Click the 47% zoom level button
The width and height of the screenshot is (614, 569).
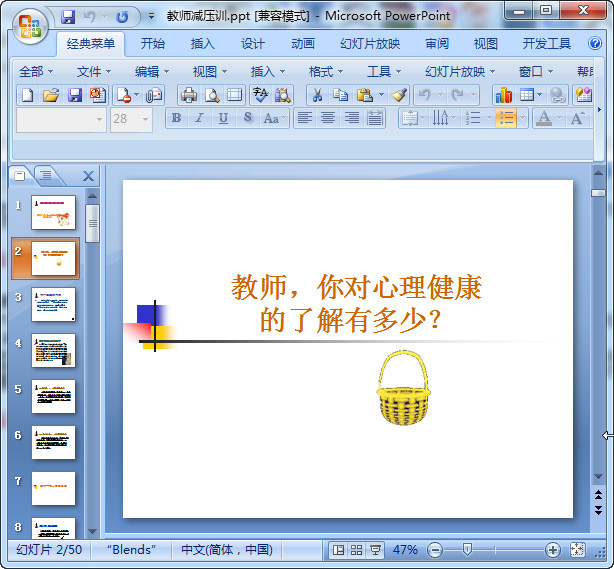point(405,550)
